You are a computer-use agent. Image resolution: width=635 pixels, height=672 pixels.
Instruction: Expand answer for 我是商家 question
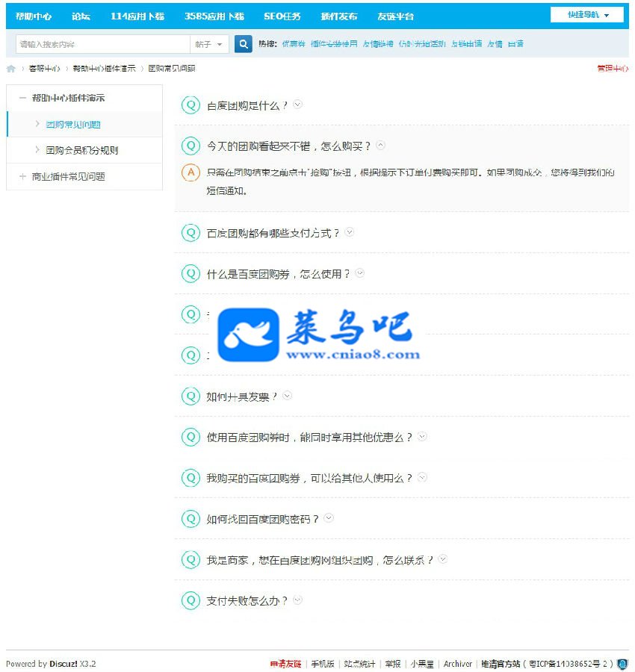pos(443,559)
